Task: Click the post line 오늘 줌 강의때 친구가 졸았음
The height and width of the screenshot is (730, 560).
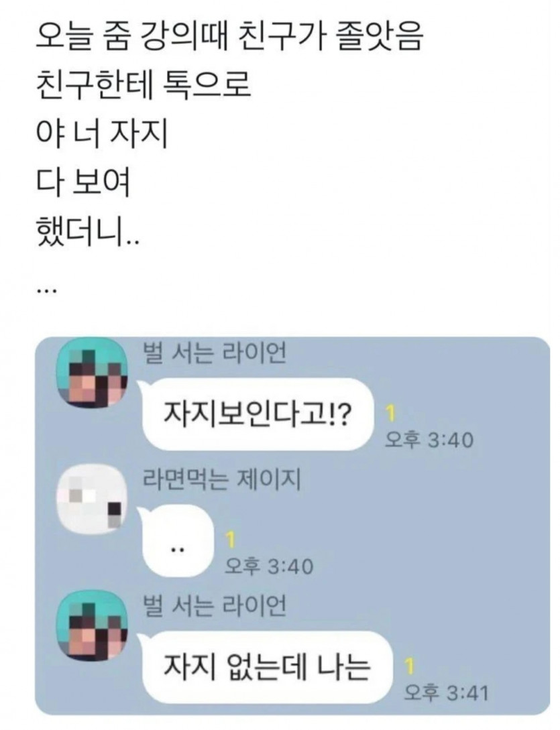Action: (x=229, y=37)
